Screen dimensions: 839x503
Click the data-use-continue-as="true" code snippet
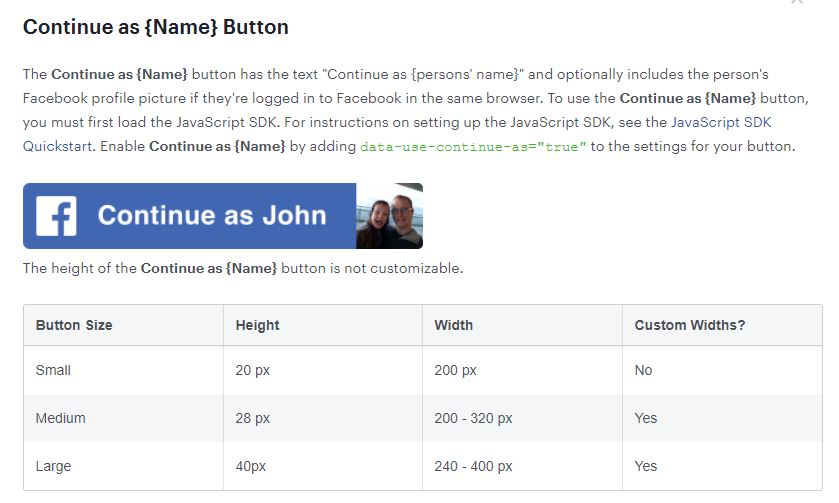(472, 147)
